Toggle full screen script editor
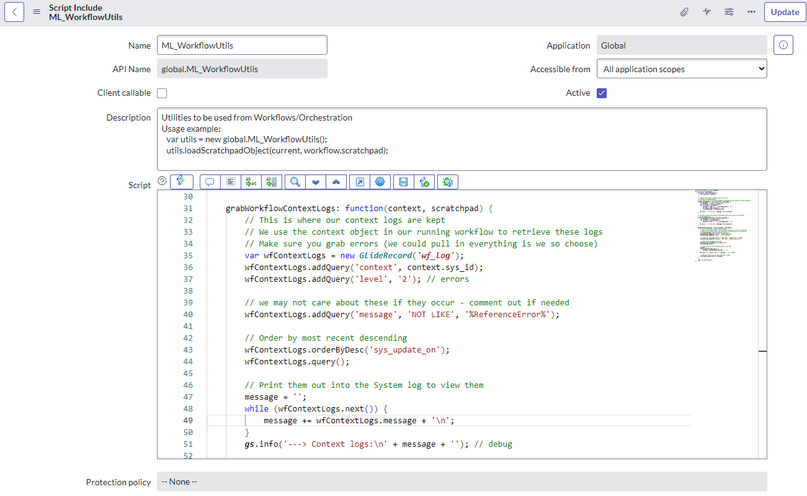807x496 pixels. (360, 182)
